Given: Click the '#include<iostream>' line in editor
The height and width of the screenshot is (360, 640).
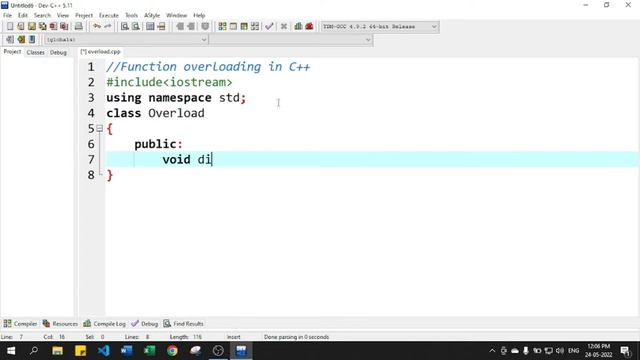Looking at the screenshot, I should click(169, 82).
